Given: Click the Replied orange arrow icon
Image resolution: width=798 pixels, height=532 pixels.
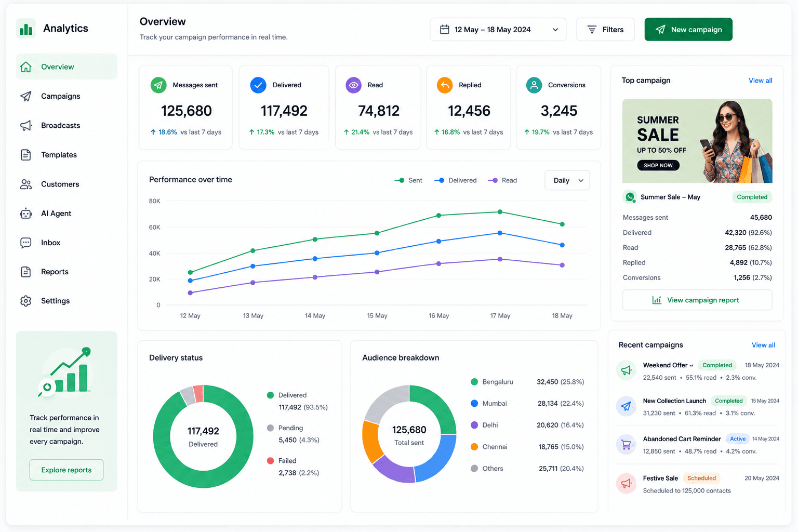Looking at the screenshot, I should click(x=445, y=85).
